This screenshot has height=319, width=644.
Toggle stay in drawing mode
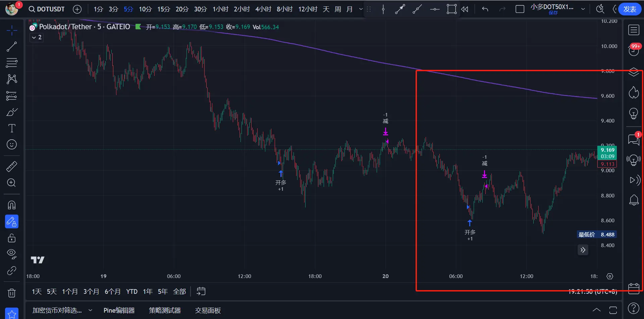(12, 222)
